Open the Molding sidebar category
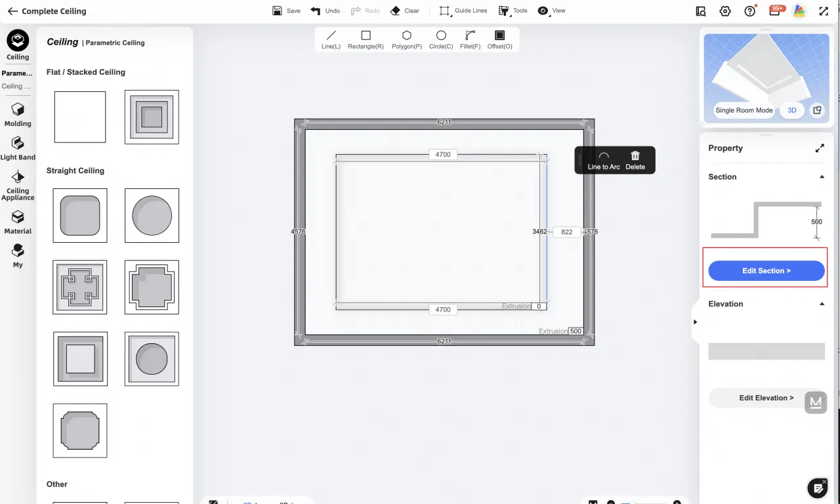Screen dimensions: 840x504 click(x=18, y=114)
